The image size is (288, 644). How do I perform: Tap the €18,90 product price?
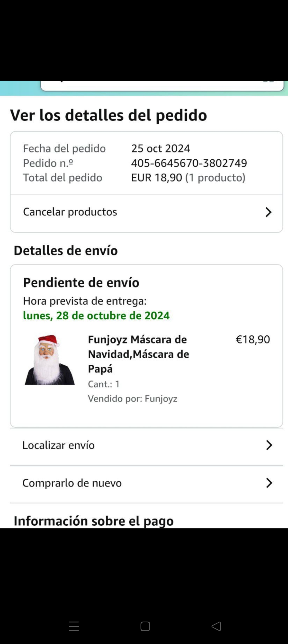tap(253, 340)
